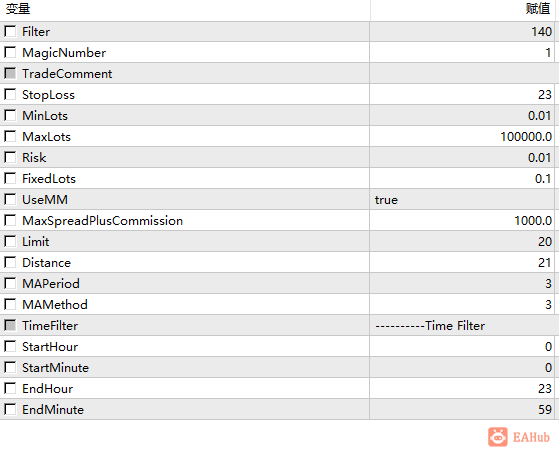Enable the Filter variable checkbox
The image size is (559, 452).
pyautogui.click(x=10, y=31)
